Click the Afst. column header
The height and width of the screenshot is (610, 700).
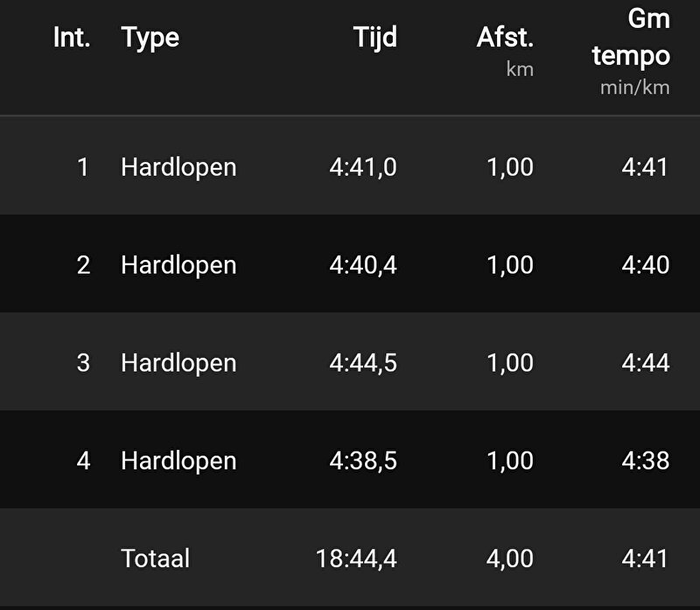tap(505, 39)
